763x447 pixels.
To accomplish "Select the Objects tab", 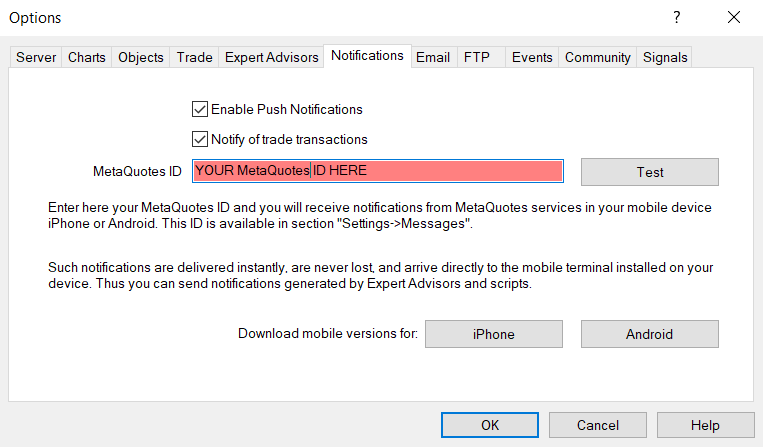I will point(141,57).
